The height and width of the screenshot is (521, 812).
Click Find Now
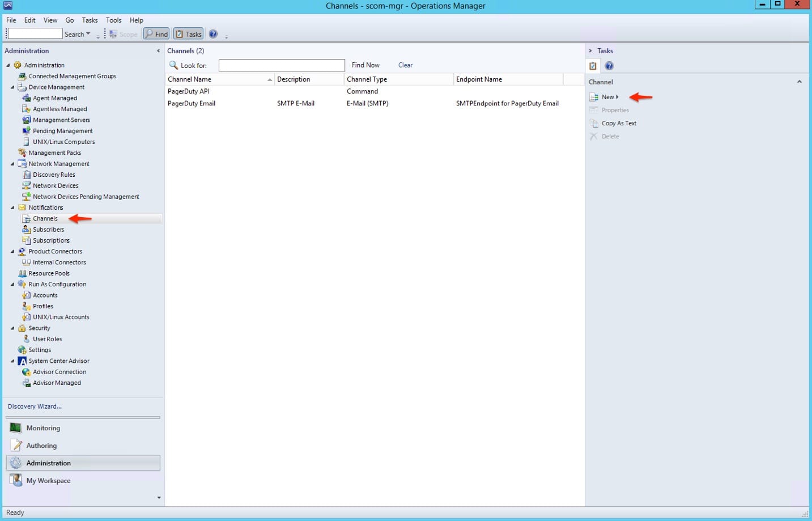[365, 65]
